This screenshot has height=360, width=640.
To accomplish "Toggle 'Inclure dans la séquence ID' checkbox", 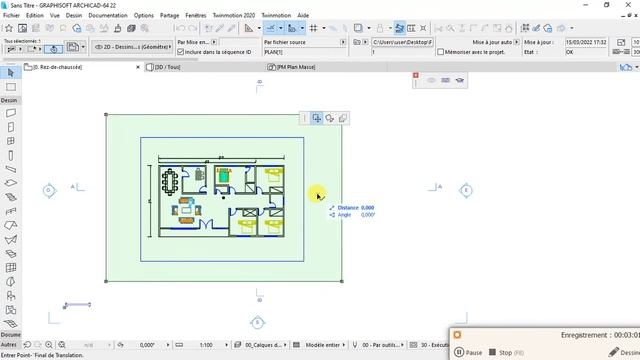I will 180,52.
